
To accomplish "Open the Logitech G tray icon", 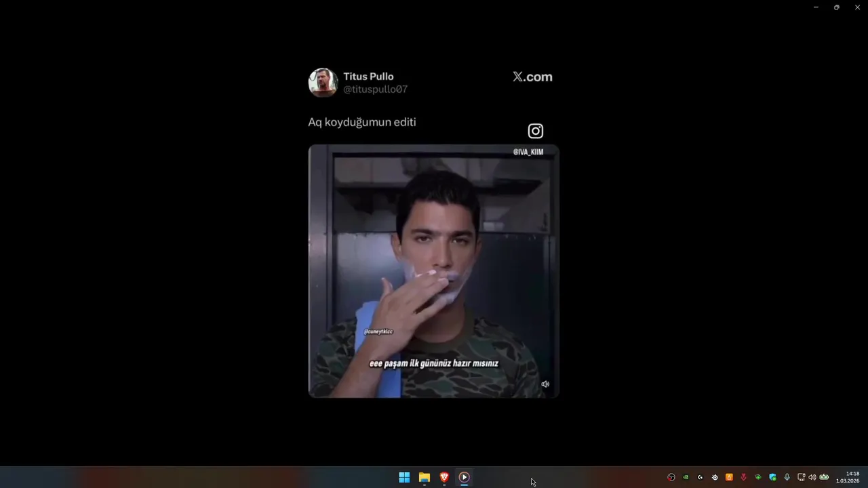I will coord(701,477).
